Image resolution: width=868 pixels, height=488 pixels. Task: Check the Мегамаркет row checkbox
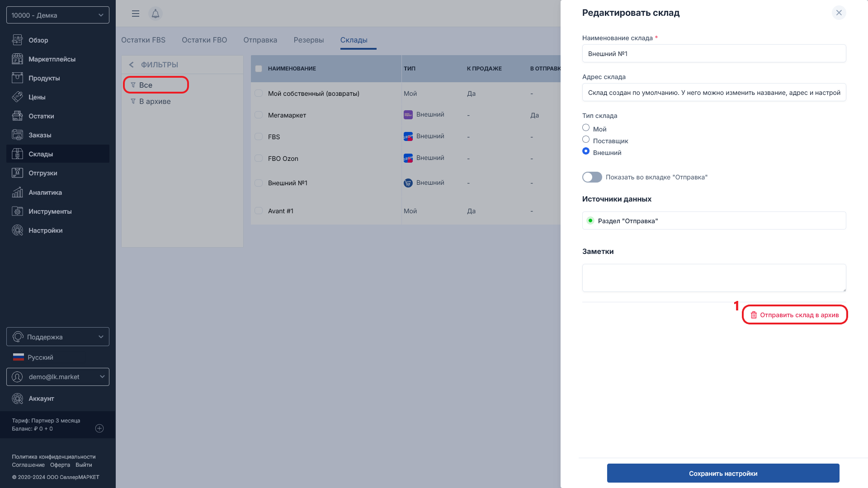click(x=259, y=115)
